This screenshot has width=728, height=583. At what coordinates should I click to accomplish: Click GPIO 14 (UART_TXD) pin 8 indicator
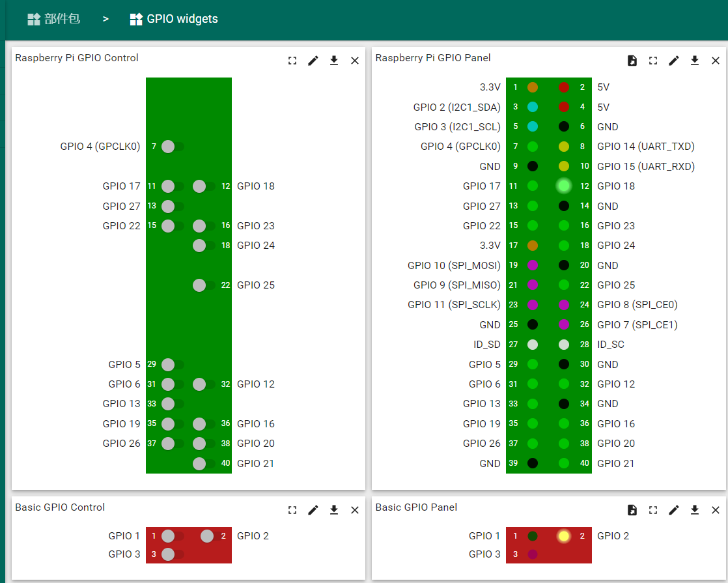tap(564, 147)
